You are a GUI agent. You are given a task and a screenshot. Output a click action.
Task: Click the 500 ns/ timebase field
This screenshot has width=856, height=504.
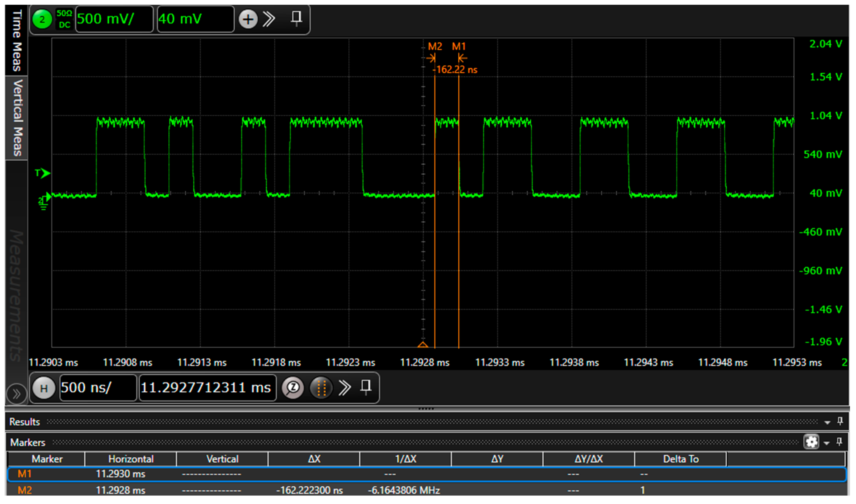98,388
